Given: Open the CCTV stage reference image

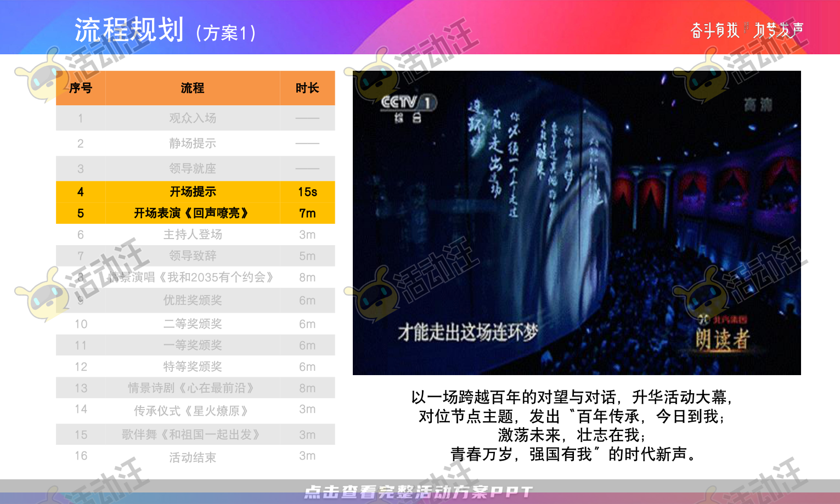Looking at the screenshot, I should click(x=577, y=223).
